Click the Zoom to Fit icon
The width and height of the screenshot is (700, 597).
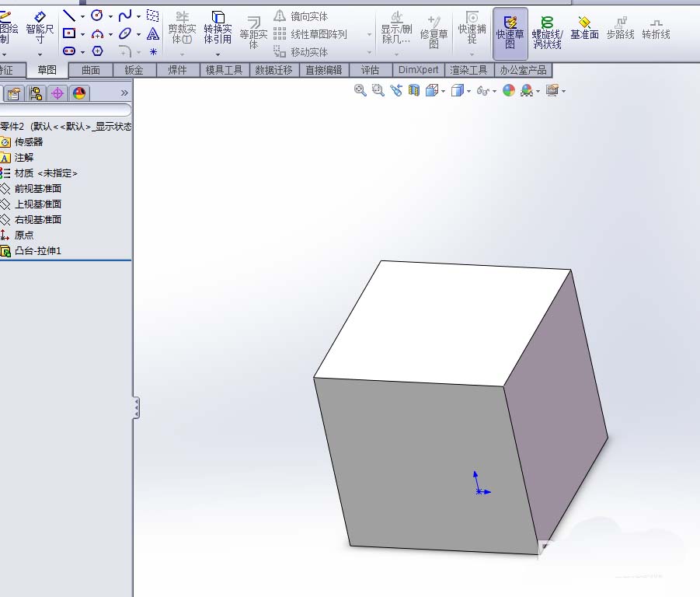click(360, 90)
